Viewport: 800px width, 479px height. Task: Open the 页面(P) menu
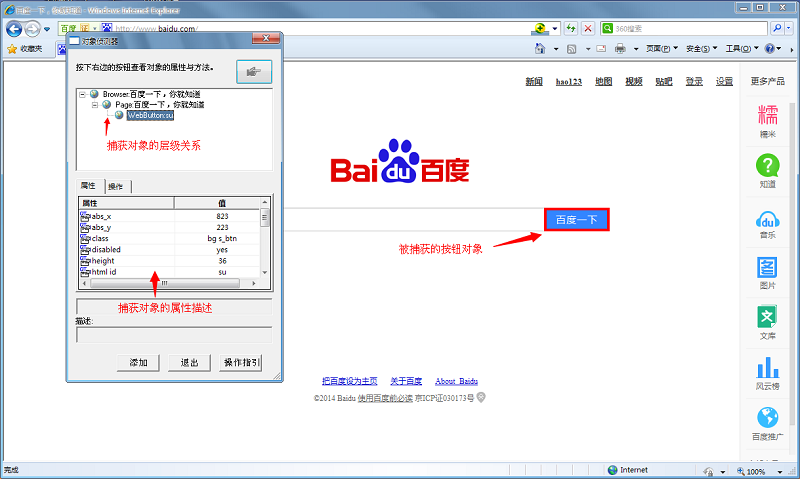(662, 48)
